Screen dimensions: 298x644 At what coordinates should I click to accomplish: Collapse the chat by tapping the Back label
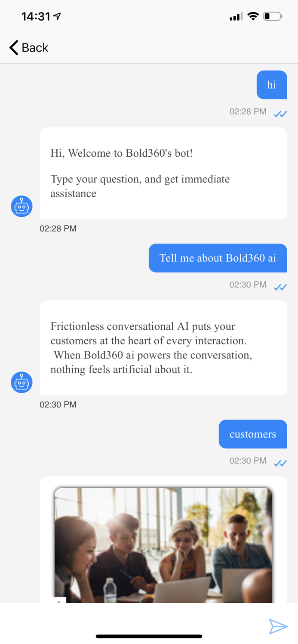35,48
